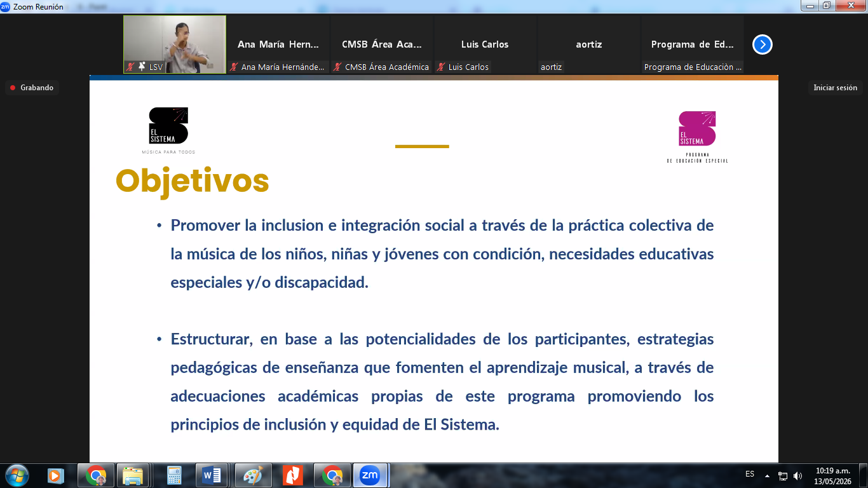The image size is (868, 488).
Task: Click the Iniciar sesión button
Action: tap(835, 88)
